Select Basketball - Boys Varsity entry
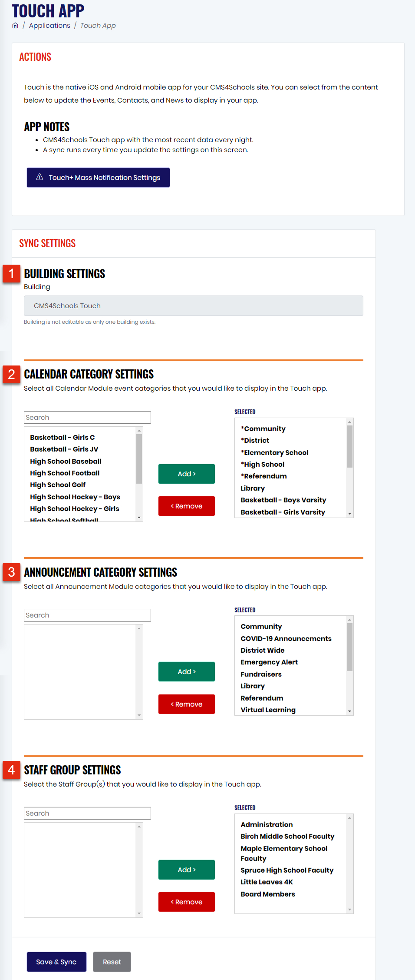Image resolution: width=415 pixels, height=980 pixels. [283, 500]
